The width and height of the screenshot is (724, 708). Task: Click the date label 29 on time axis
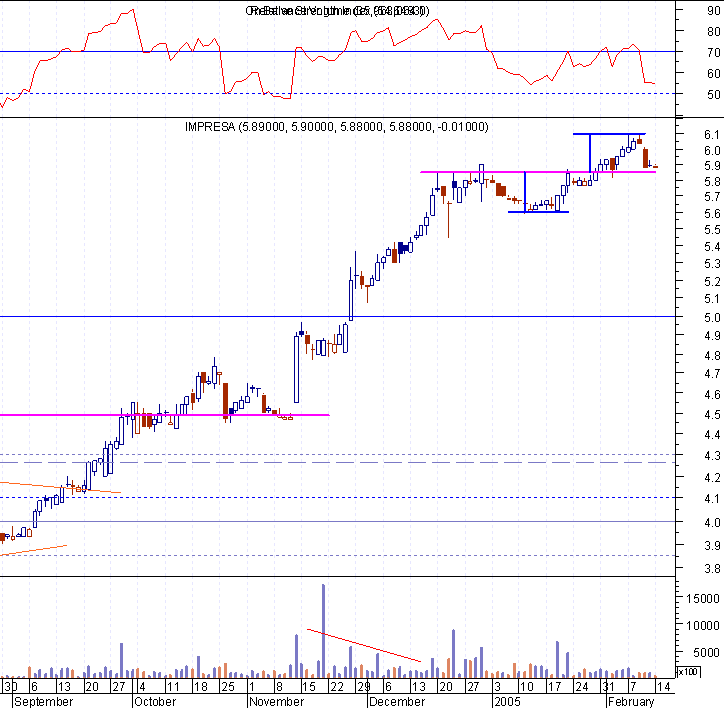pos(364,687)
